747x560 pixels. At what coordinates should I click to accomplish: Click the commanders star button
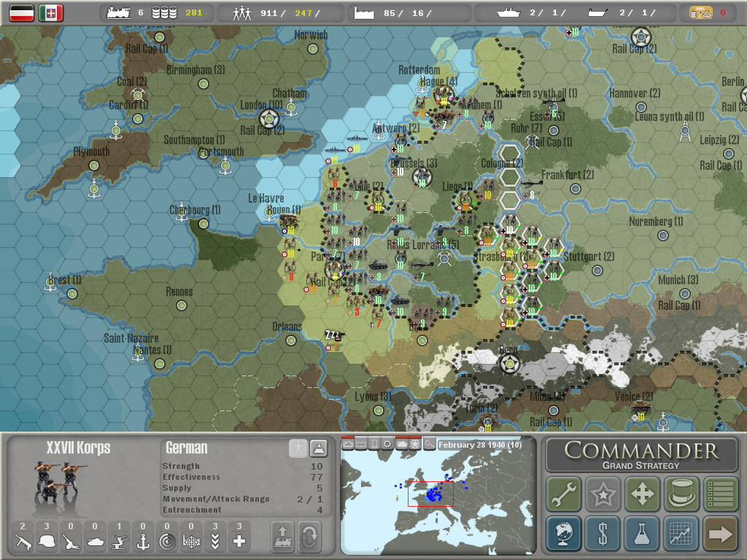[x=603, y=494]
